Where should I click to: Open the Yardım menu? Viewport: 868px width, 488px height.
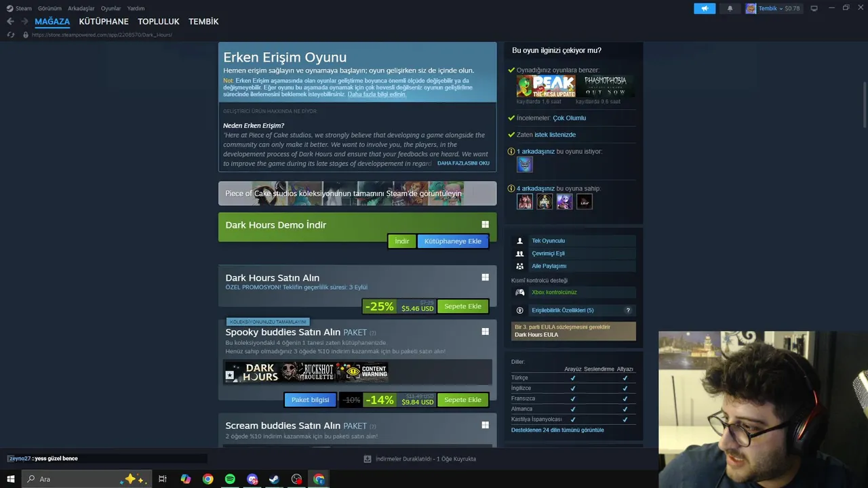pyautogui.click(x=136, y=8)
